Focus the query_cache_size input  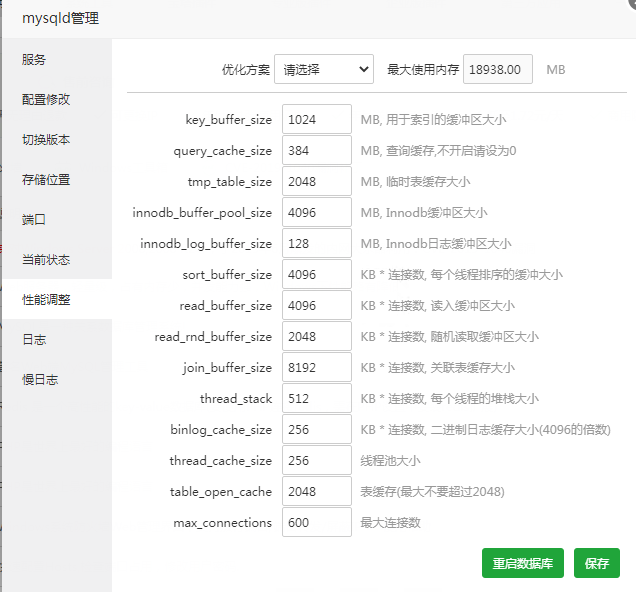[x=317, y=150]
